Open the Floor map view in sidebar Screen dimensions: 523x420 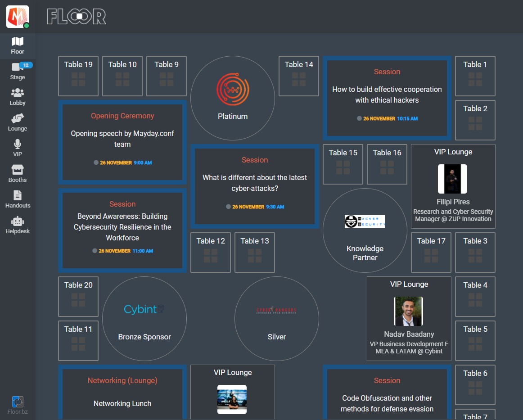coord(18,46)
